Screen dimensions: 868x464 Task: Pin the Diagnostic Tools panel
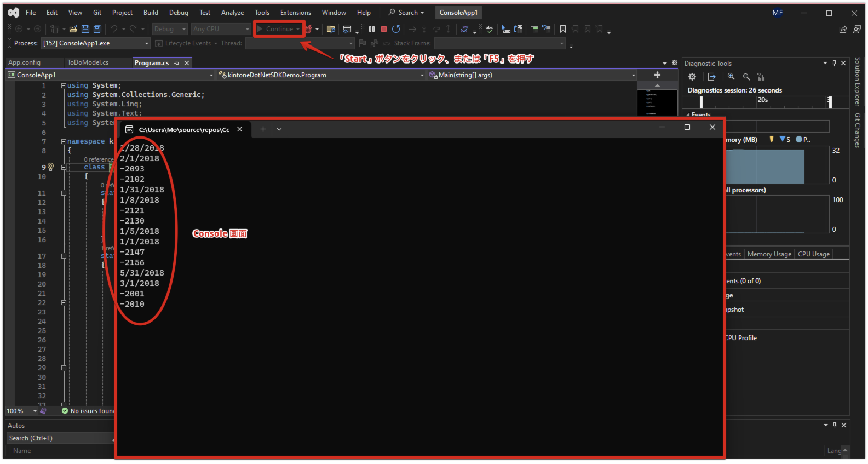click(834, 64)
